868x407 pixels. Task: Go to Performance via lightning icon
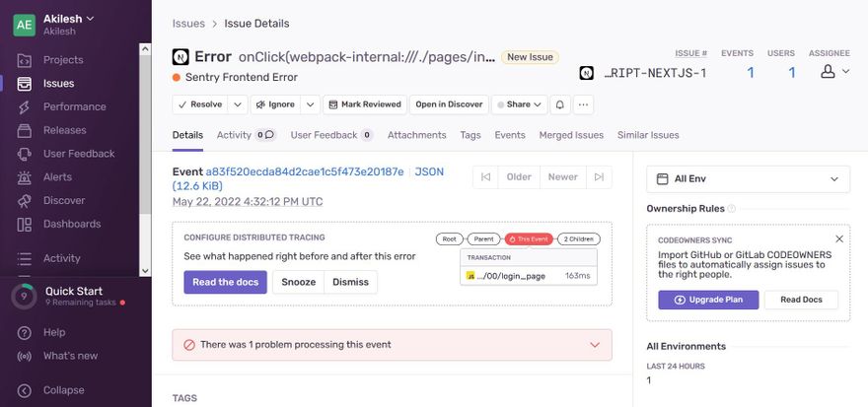click(25, 106)
